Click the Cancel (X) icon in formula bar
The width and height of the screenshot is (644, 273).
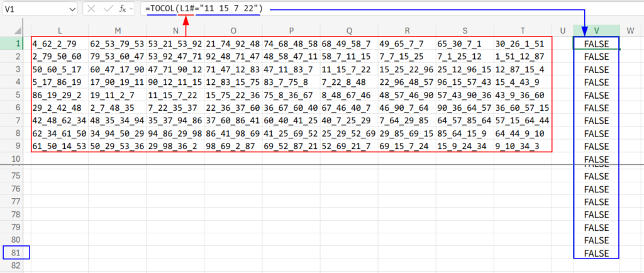(92, 9)
